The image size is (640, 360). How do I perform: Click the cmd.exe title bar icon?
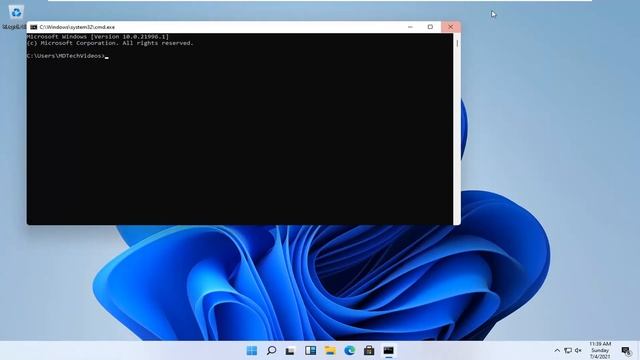(x=33, y=27)
